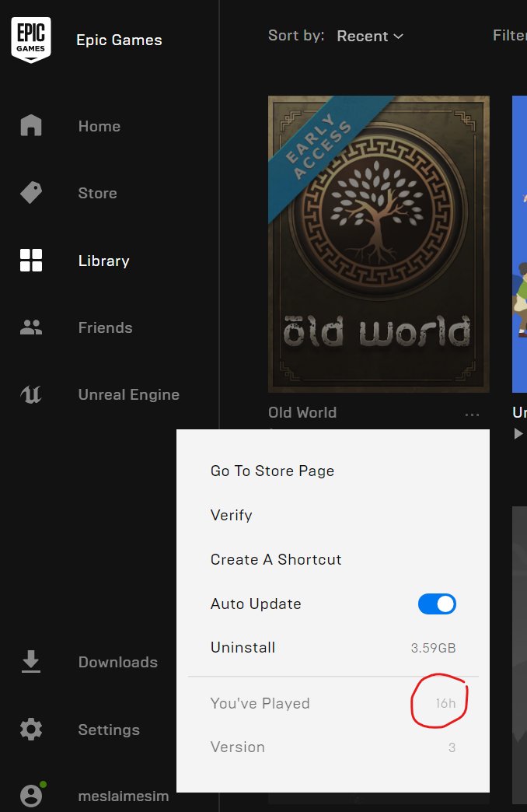Click the Library grid icon
527x812 pixels.
click(31, 260)
